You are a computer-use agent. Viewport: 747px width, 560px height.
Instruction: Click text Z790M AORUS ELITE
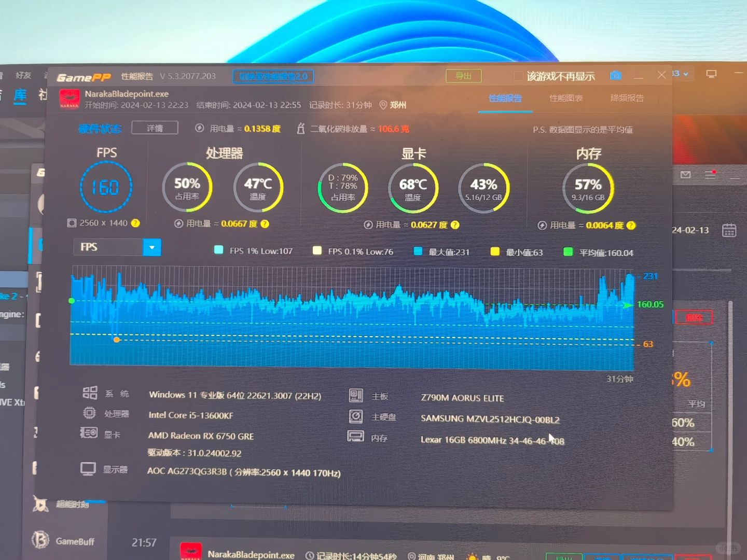click(x=462, y=398)
